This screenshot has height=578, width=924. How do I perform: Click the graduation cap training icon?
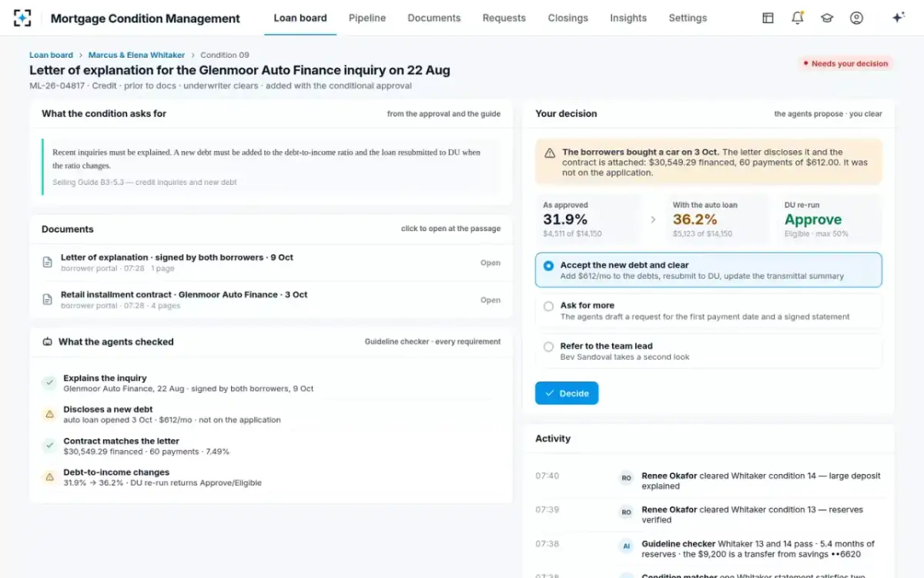(x=827, y=18)
